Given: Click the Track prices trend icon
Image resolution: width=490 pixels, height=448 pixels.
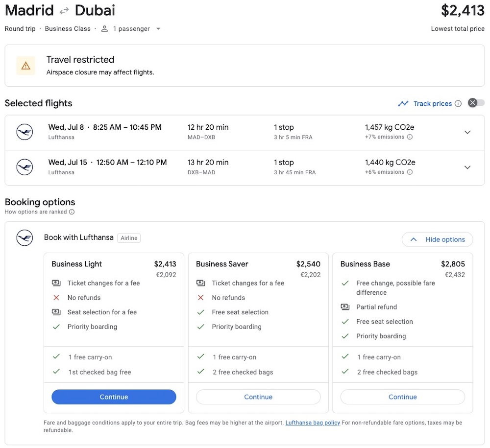Looking at the screenshot, I should tap(403, 103).
